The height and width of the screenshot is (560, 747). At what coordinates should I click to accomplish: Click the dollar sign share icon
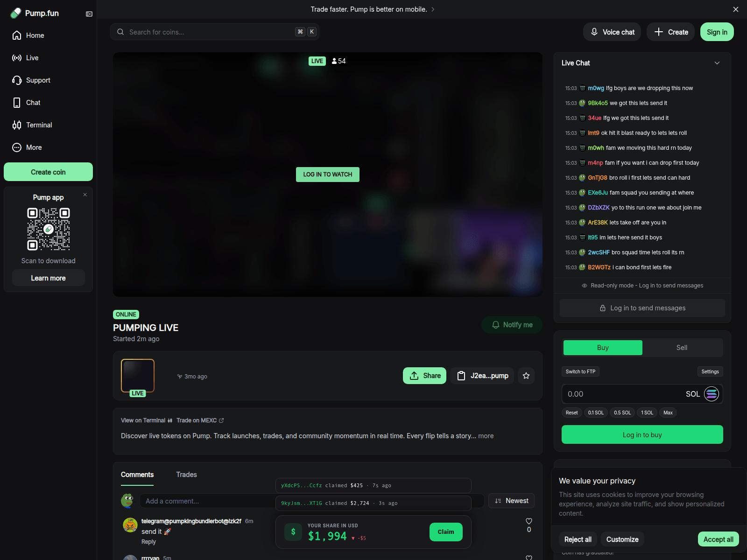[293, 532]
